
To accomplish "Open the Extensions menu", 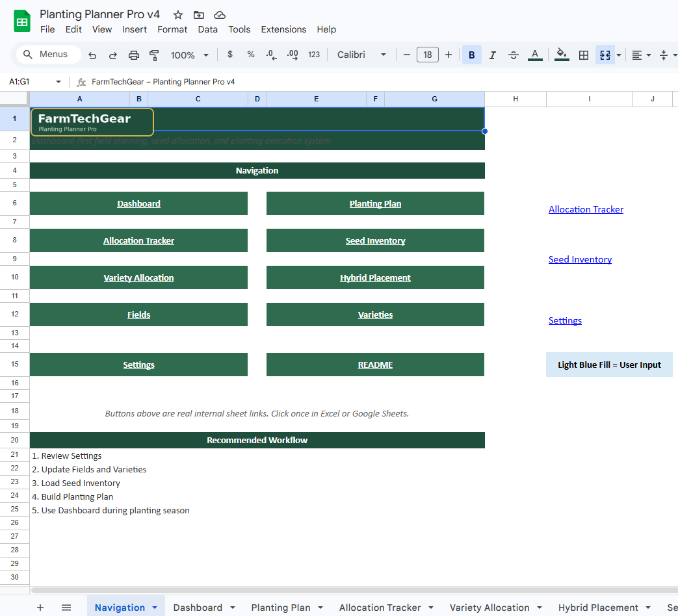I will (283, 29).
